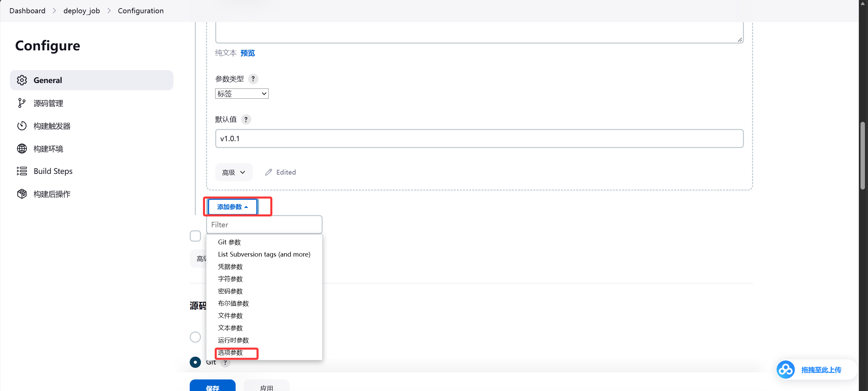Choose 选项参数 from the parameter menu
The height and width of the screenshot is (391, 868).
[x=230, y=353]
